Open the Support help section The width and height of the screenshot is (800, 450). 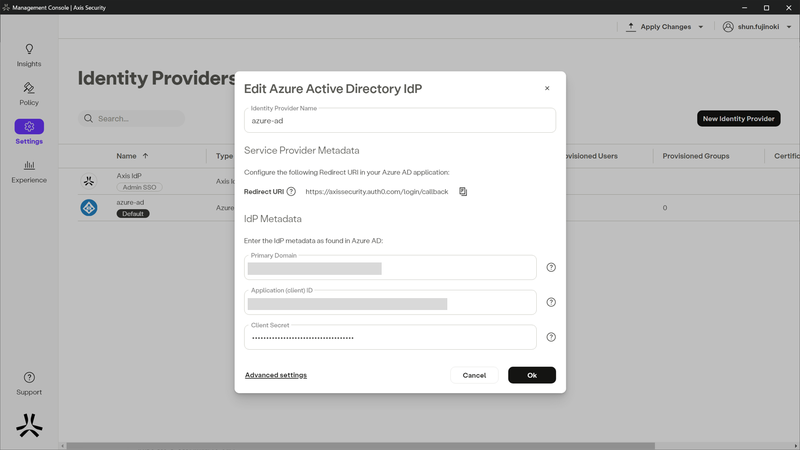29,384
